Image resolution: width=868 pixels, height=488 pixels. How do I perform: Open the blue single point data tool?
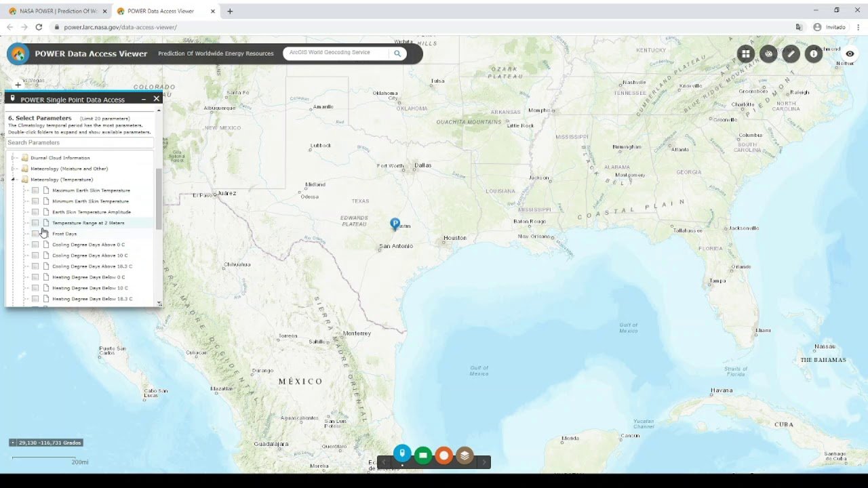(x=402, y=454)
